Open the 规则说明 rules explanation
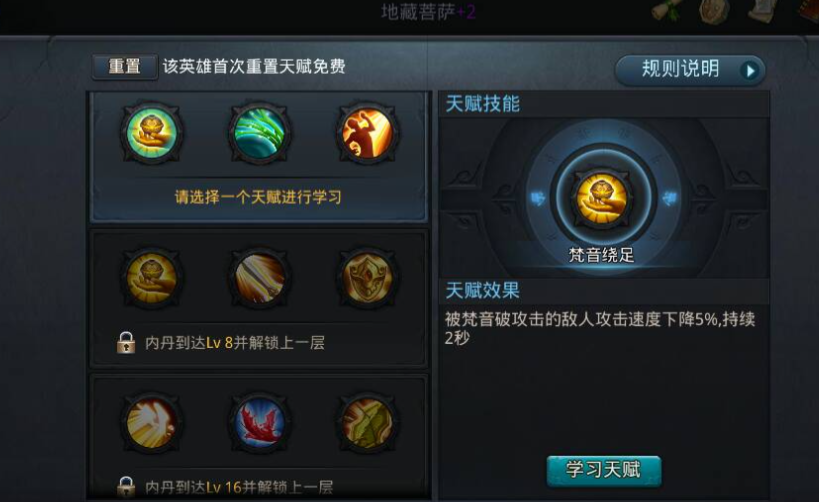Screen dimensions: 819x502 click(689, 70)
